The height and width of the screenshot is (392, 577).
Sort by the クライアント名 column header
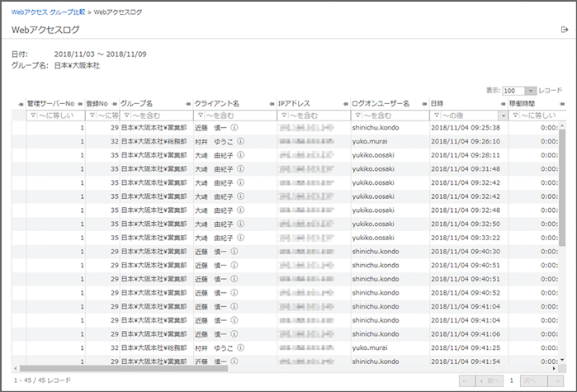(217, 104)
